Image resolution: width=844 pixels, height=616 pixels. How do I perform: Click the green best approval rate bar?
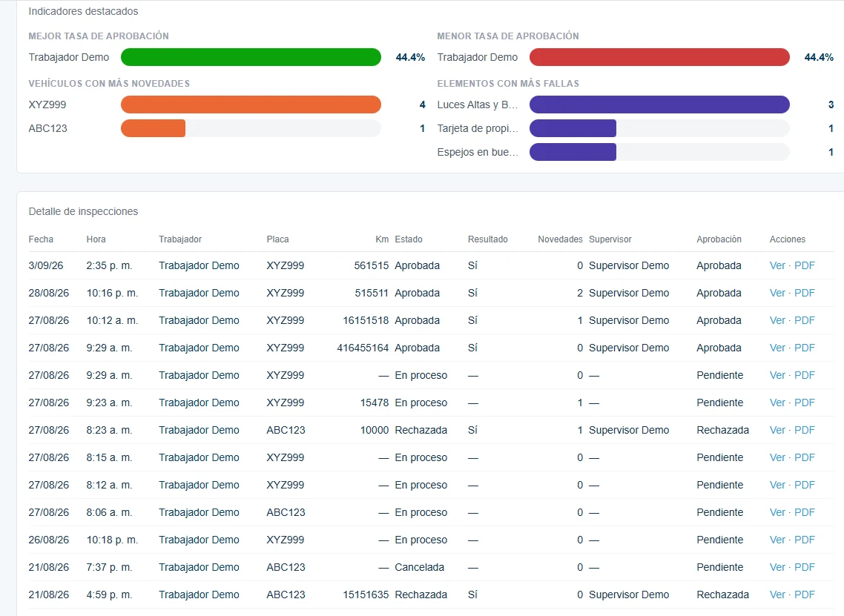[x=251, y=57]
